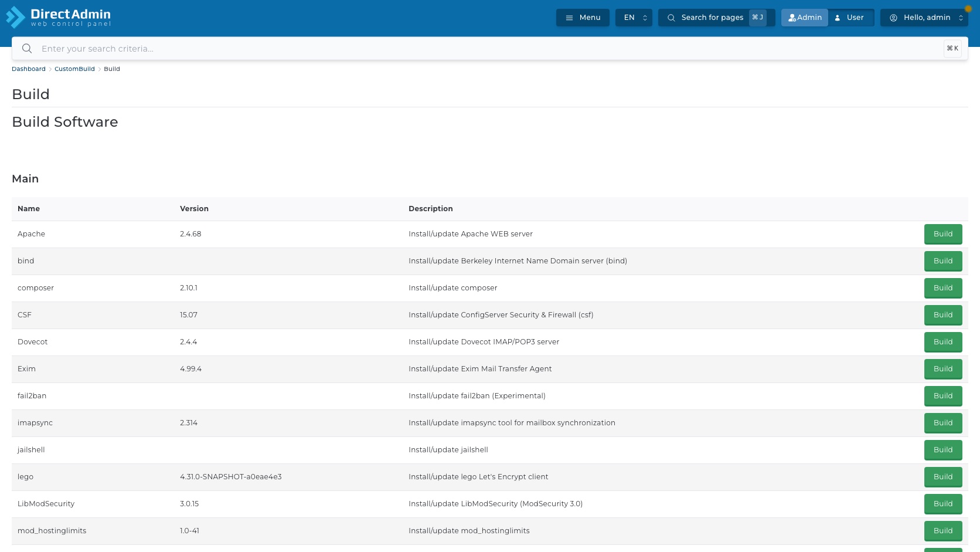Build Exim
Viewport: 980px width, 552px height.
coord(943,369)
